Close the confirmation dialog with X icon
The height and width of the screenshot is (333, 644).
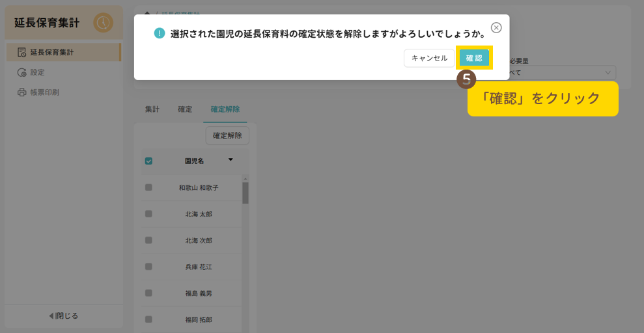496,27
